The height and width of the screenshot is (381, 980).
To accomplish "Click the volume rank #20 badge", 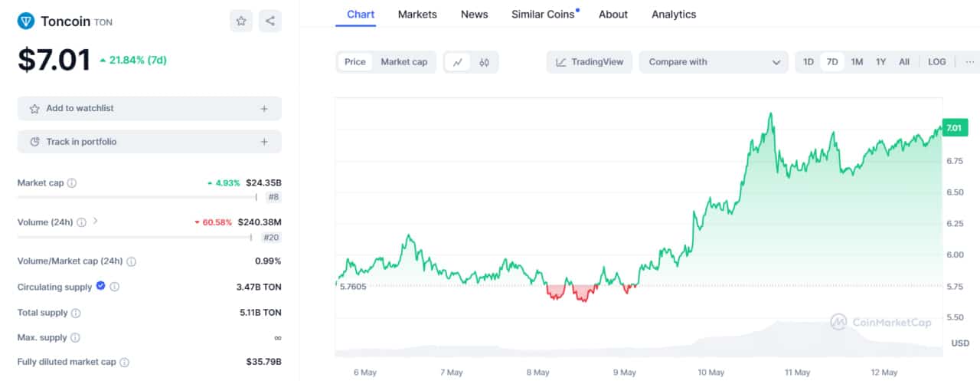I will [x=271, y=238].
